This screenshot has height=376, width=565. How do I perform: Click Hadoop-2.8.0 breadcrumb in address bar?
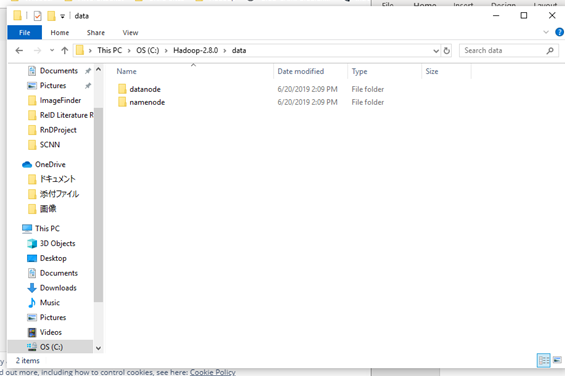196,50
